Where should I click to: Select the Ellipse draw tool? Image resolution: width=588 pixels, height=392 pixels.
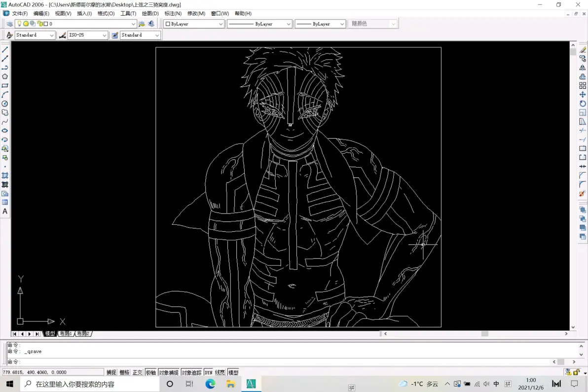[5, 130]
